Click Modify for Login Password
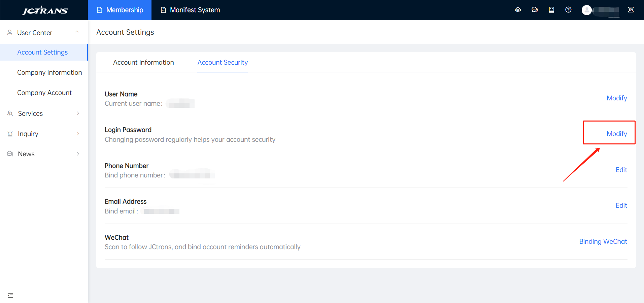Viewport: 644px width, 303px height. click(616, 134)
